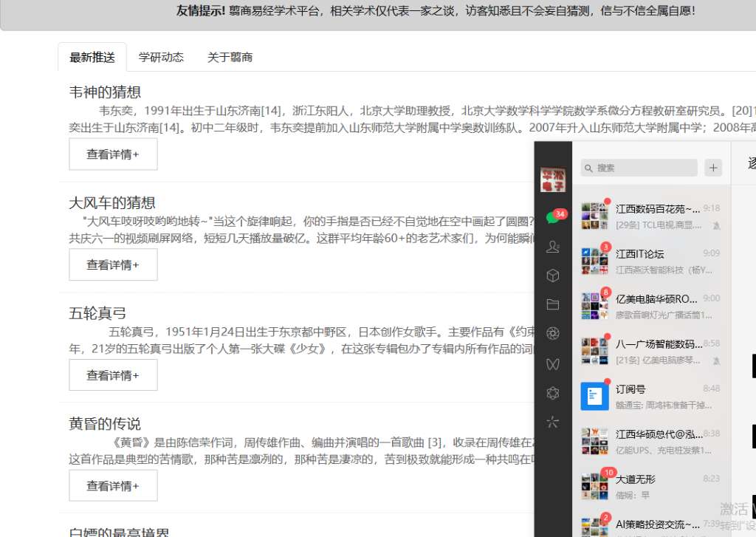Viewport: 756px width, 537px height.
Task: Open the 江西IT论坛 group chat
Action: click(x=651, y=261)
